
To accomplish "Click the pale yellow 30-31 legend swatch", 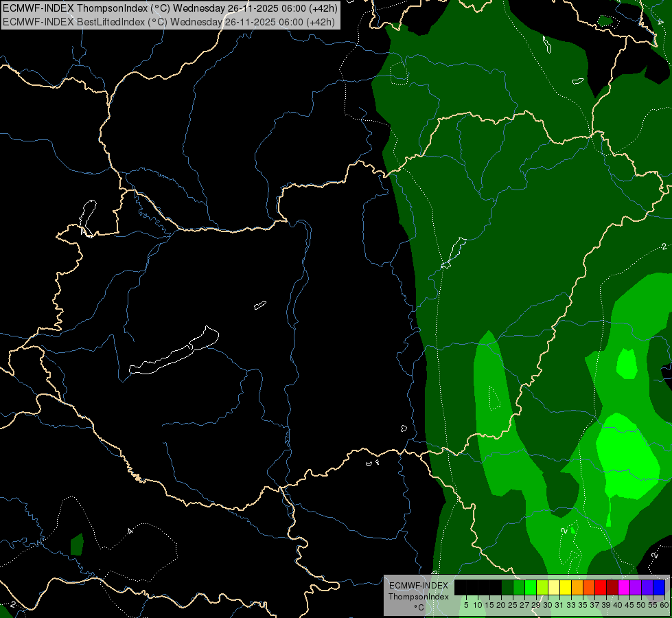I will click(554, 587).
